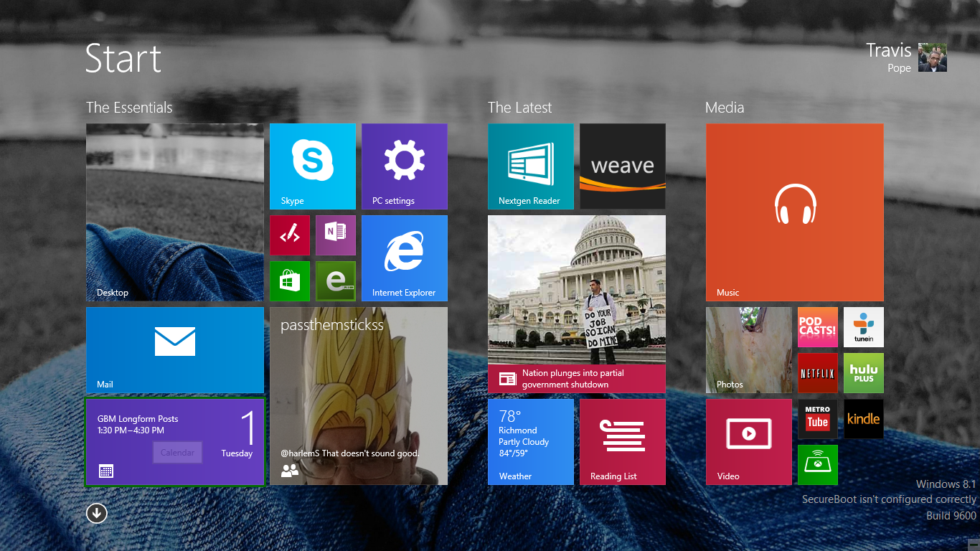Click Travis Pope's profile picture
The width and height of the screenshot is (980, 551).
(x=932, y=57)
